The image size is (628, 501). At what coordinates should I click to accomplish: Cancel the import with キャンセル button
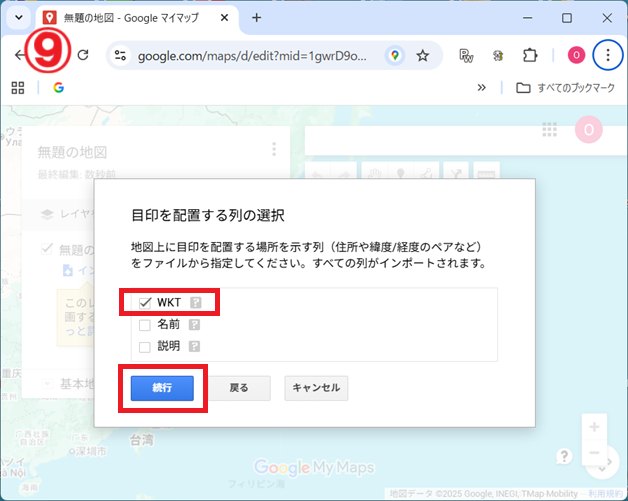tap(315, 388)
